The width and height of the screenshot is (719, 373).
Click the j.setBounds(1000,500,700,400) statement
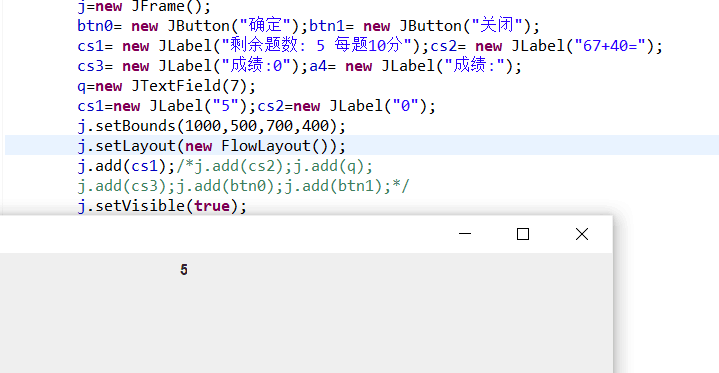click(x=211, y=126)
